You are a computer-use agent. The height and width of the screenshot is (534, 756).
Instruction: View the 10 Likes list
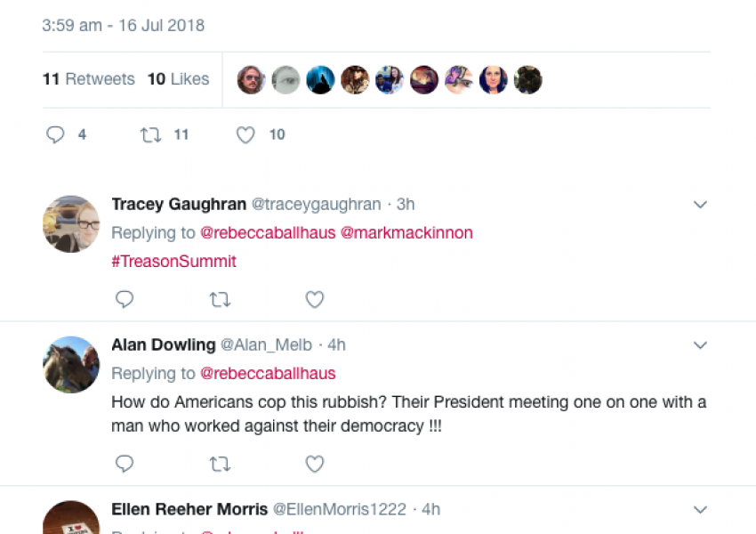click(178, 79)
